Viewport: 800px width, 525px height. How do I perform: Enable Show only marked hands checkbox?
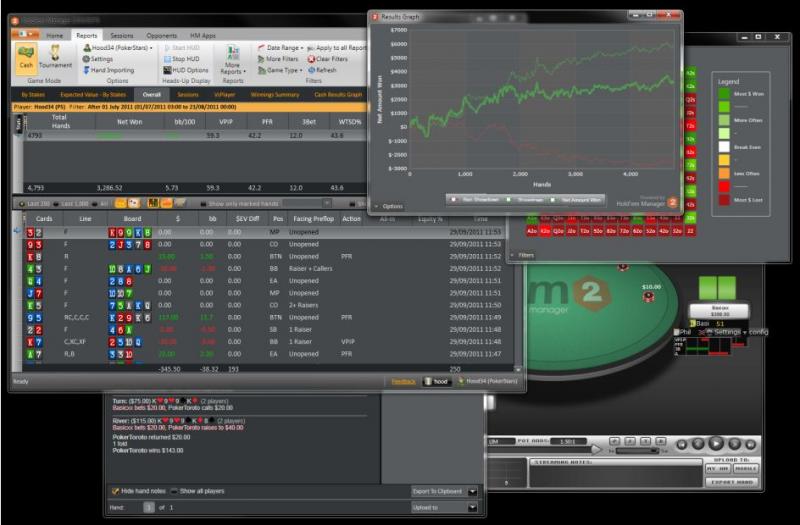pos(203,204)
